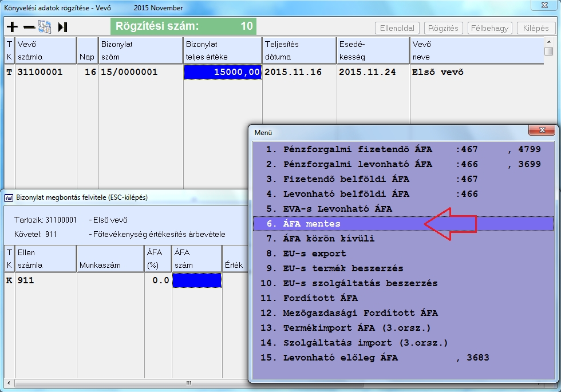Screen dimensions: 561x392
Task: Select menu item 6. ÁFA mentes
Action: coord(312,224)
